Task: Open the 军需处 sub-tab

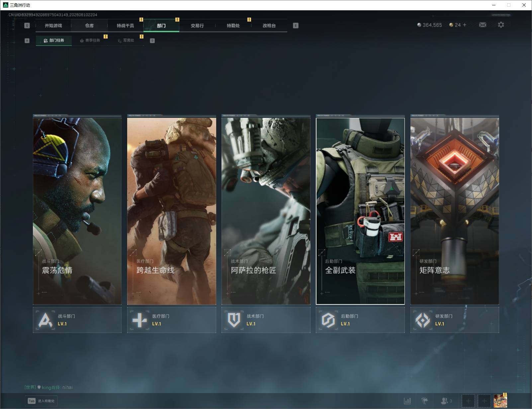Action: pyautogui.click(x=126, y=41)
